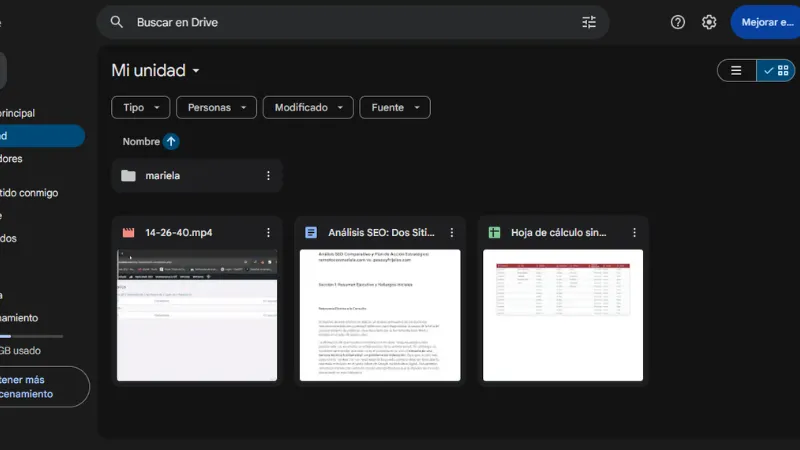Viewport: 800px width, 450px height.
Task: Click the search magnifier icon
Action: pyautogui.click(x=117, y=22)
